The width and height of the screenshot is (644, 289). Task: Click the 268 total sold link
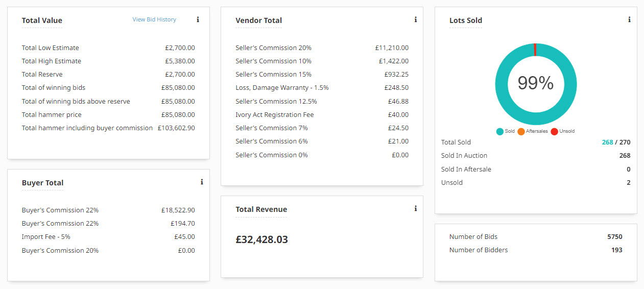(x=607, y=142)
